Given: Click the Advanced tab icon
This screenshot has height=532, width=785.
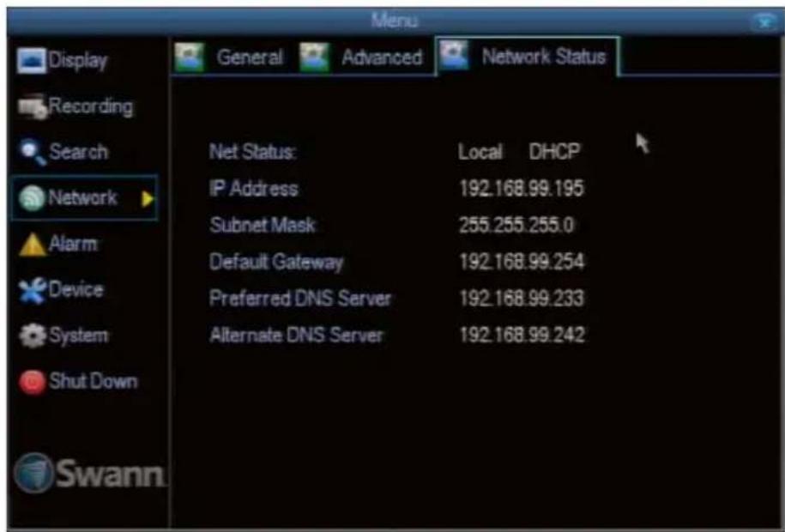Looking at the screenshot, I should point(314,57).
